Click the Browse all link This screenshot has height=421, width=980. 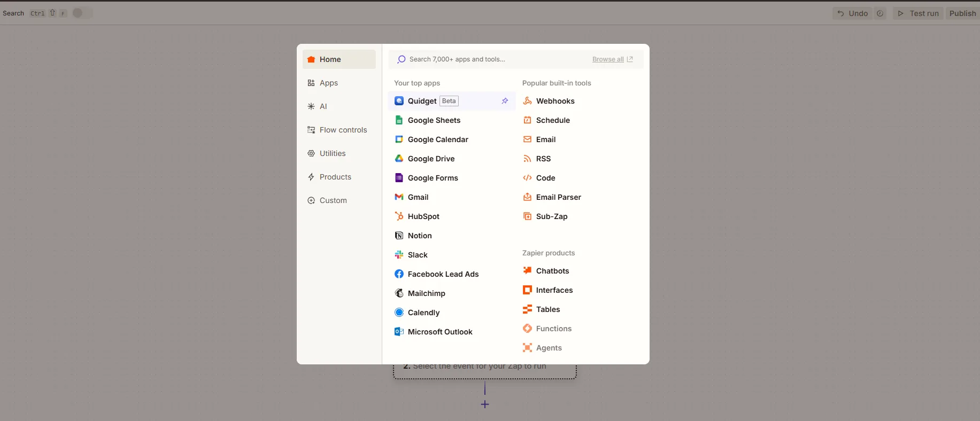[x=608, y=59]
